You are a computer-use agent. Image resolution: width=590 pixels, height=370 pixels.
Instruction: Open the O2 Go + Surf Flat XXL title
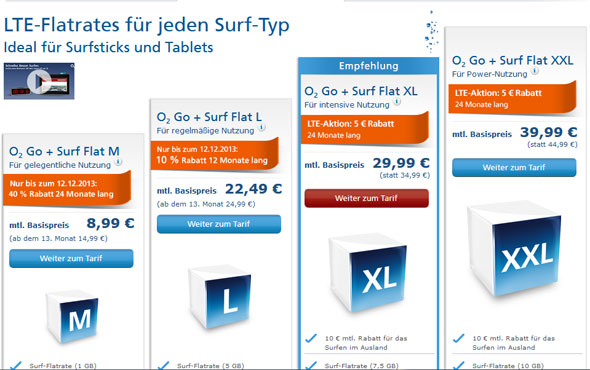512,61
